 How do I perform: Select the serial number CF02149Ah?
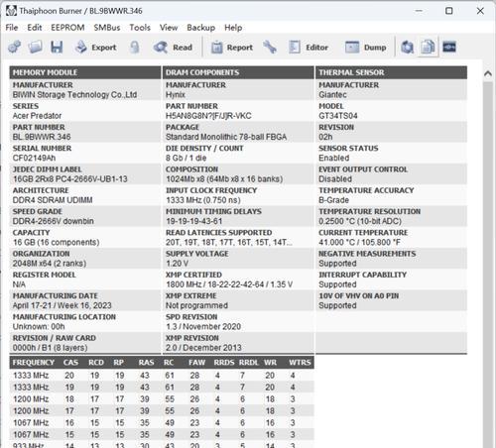34,158
